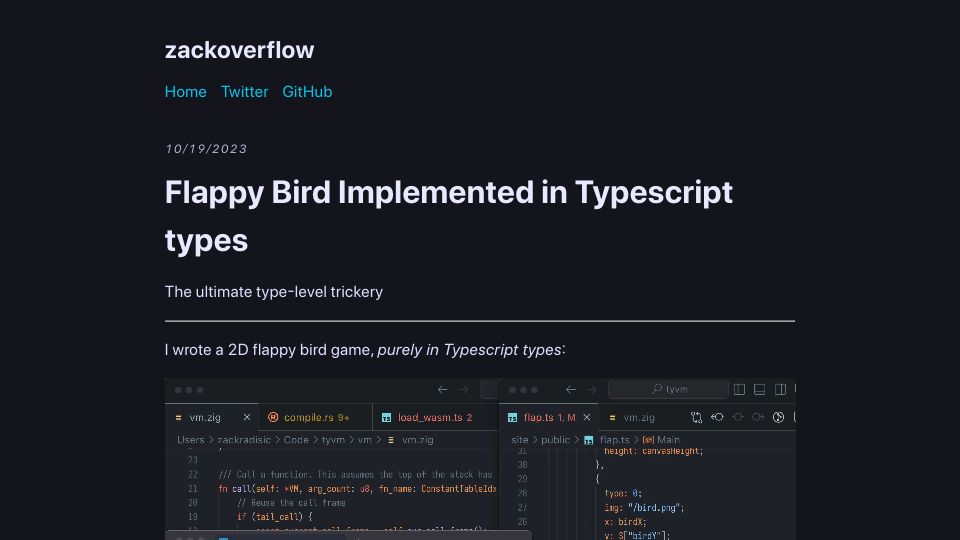This screenshot has height=540, width=960.
Task: Click the Zig file icon on left vm.zig tab
Action: click(x=178, y=418)
